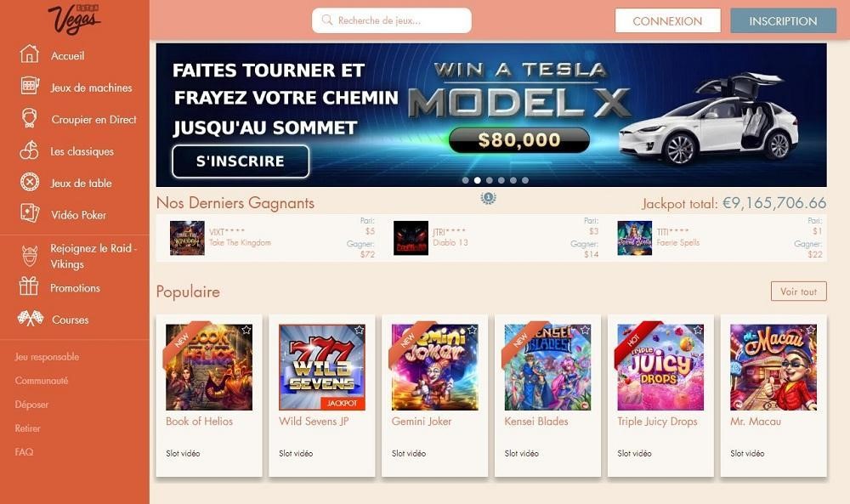Expand winners list via the medal badge
The image size is (850, 504).
click(x=489, y=198)
